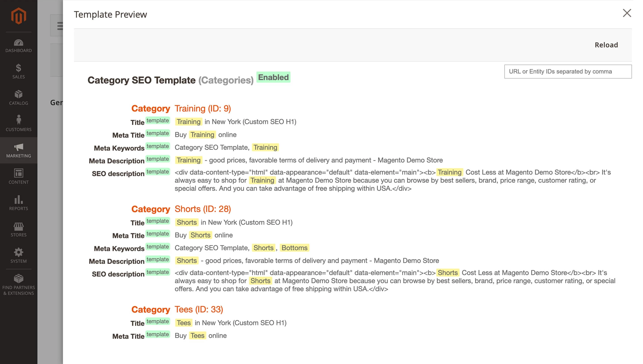Click the Reload button
Screen dimensions: 643x364
click(x=606, y=45)
